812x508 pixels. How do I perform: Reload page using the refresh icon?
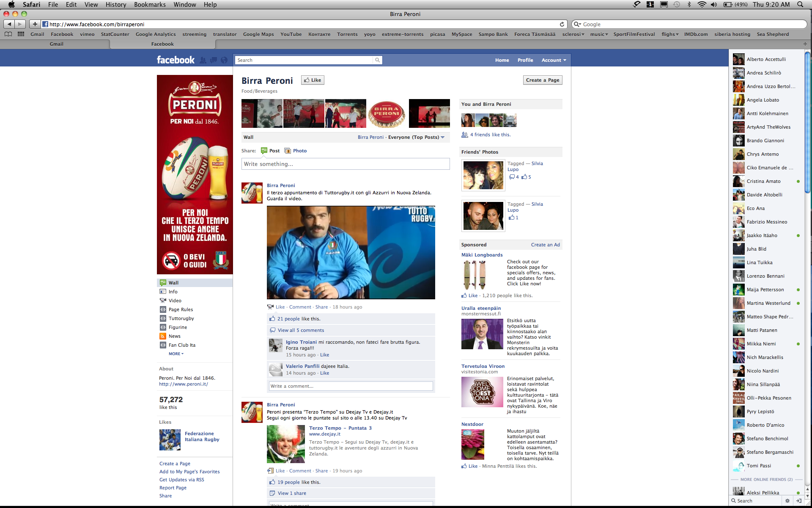(x=562, y=24)
